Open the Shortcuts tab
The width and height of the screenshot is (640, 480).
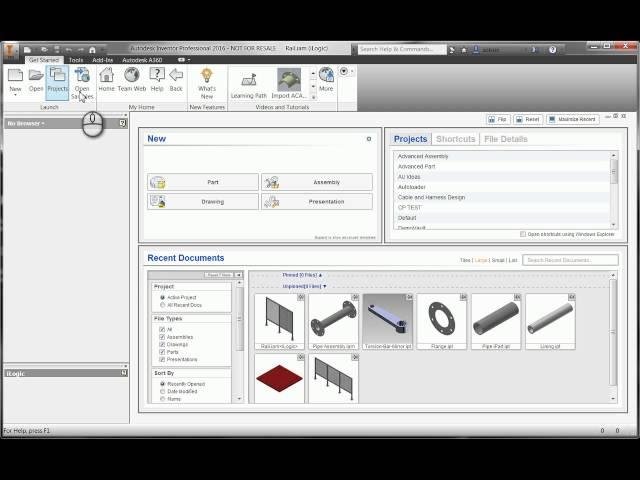coord(456,139)
